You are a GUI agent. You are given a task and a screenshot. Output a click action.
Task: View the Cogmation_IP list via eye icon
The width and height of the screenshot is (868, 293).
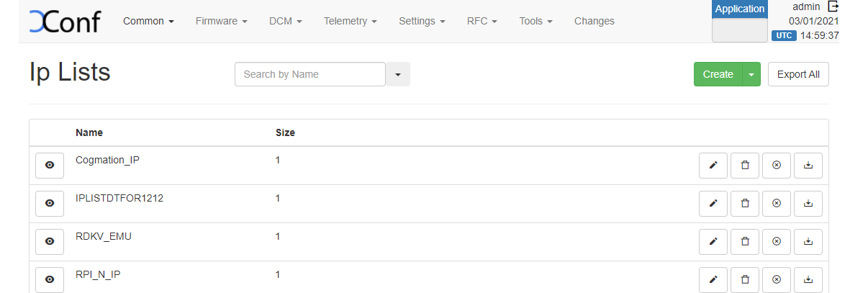click(x=50, y=166)
